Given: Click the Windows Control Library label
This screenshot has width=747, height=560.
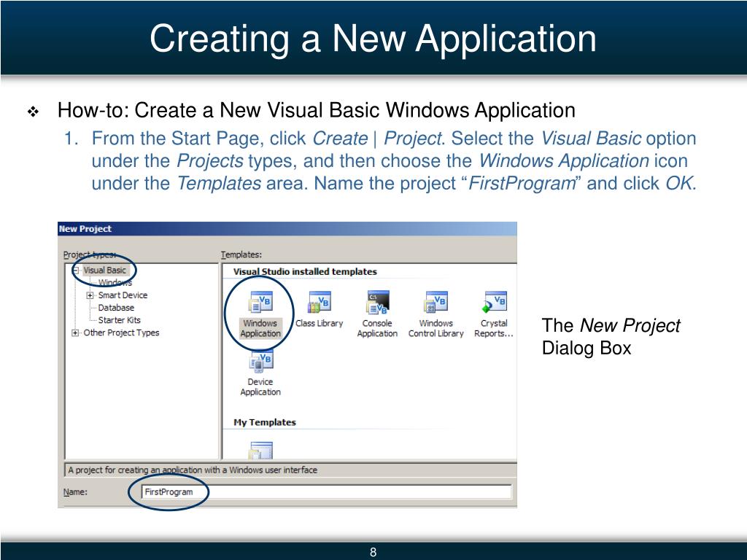Looking at the screenshot, I should click(436, 329).
